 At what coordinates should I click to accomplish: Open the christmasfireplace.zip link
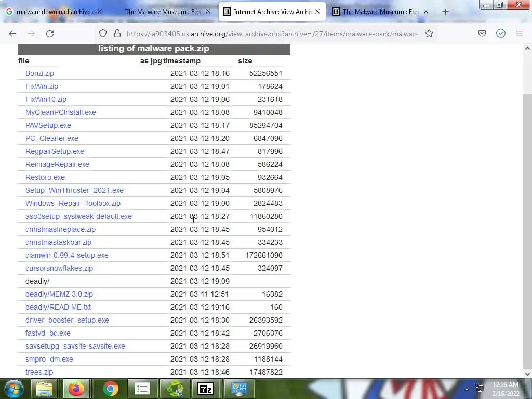tap(60, 229)
